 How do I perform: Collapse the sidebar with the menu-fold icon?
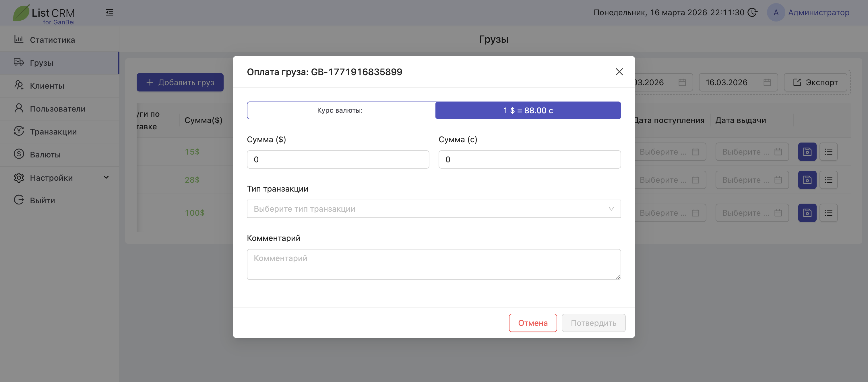point(110,12)
